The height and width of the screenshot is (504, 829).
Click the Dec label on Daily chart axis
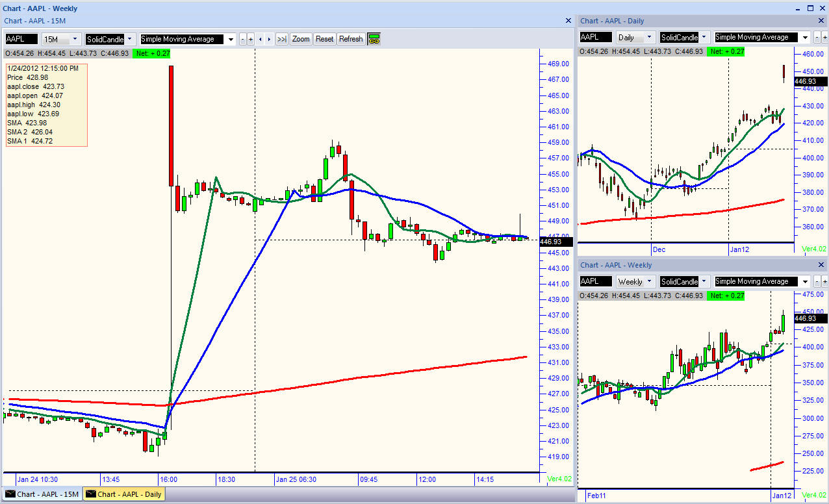659,249
